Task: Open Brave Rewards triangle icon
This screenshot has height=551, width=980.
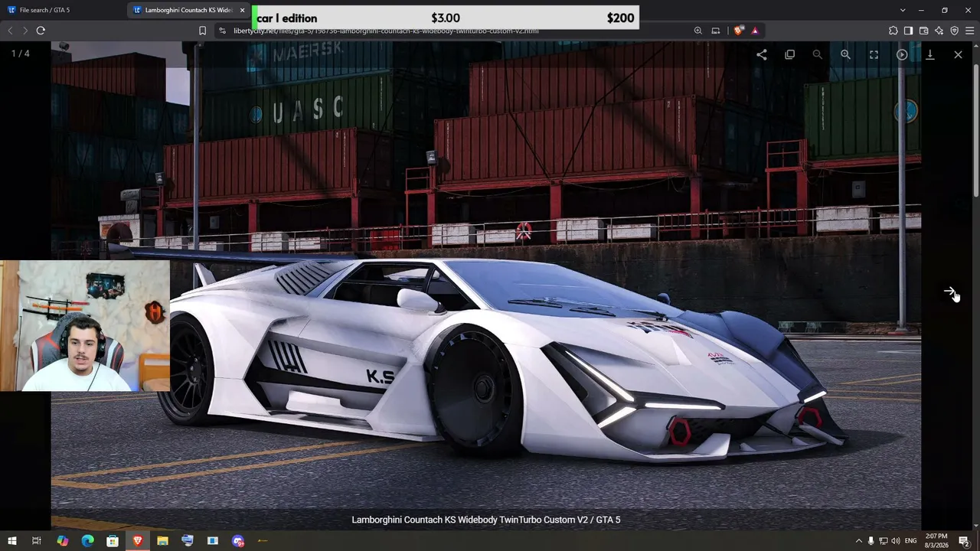Action: click(755, 31)
